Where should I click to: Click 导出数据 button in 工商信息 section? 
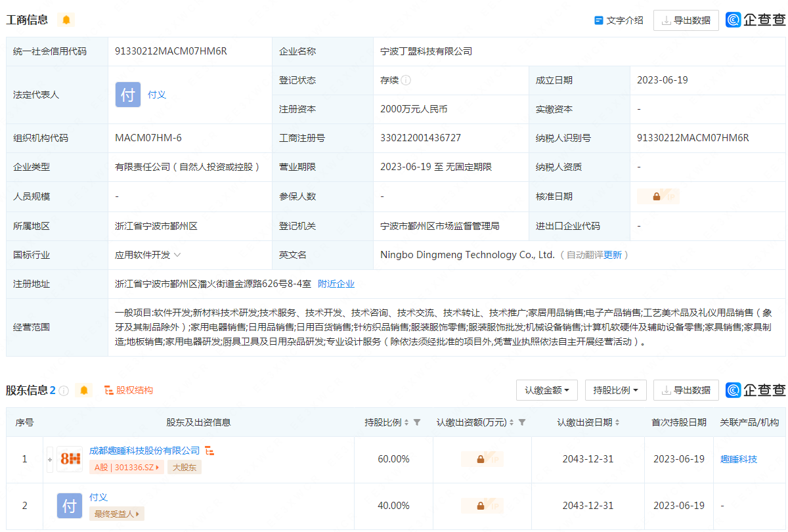(686, 20)
